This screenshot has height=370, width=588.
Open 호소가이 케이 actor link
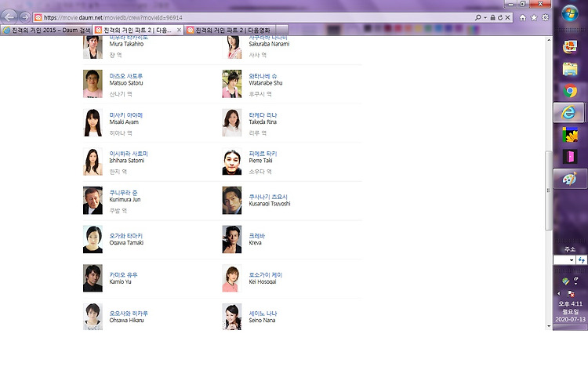coord(266,275)
